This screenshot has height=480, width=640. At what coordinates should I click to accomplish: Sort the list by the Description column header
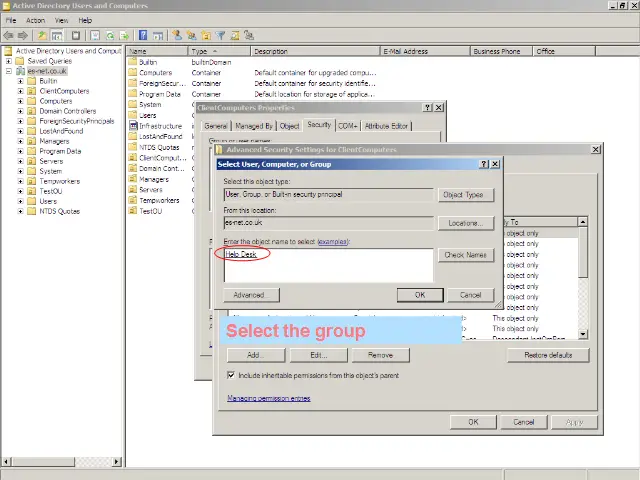coord(315,51)
